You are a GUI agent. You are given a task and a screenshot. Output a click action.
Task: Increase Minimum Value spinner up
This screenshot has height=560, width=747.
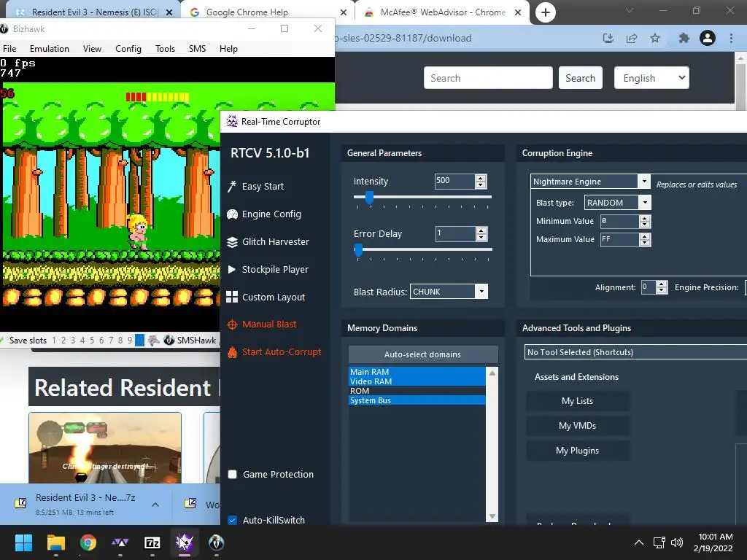click(x=645, y=218)
